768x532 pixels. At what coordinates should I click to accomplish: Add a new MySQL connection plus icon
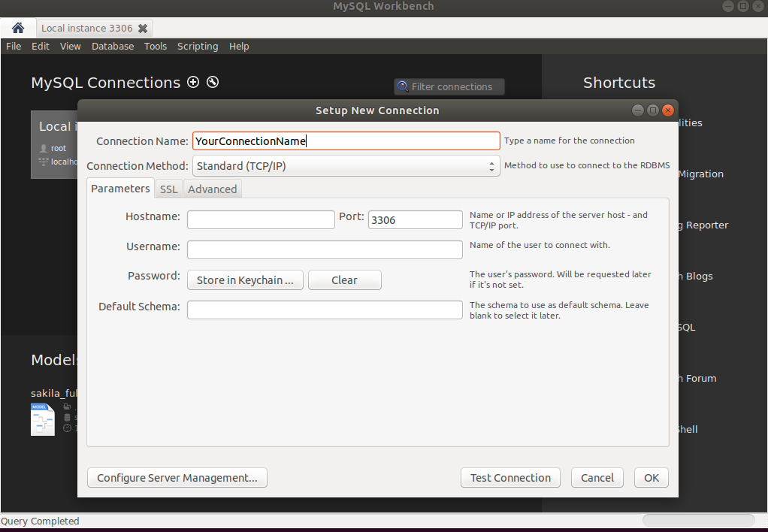click(x=193, y=82)
